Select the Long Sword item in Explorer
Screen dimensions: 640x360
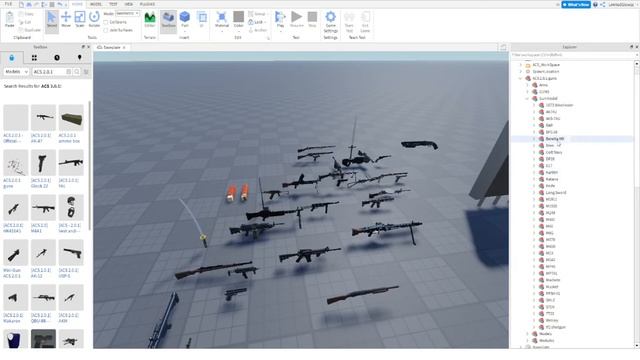(x=556, y=193)
